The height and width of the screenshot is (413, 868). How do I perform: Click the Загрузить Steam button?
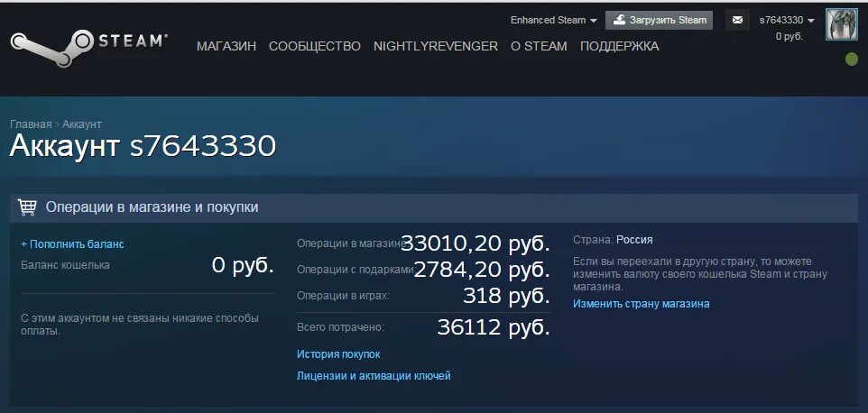tap(659, 21)
